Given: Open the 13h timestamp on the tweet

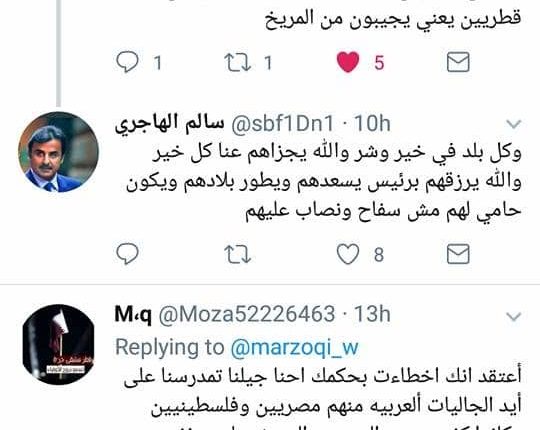Looking at the screenshot, I should (372, 314).
